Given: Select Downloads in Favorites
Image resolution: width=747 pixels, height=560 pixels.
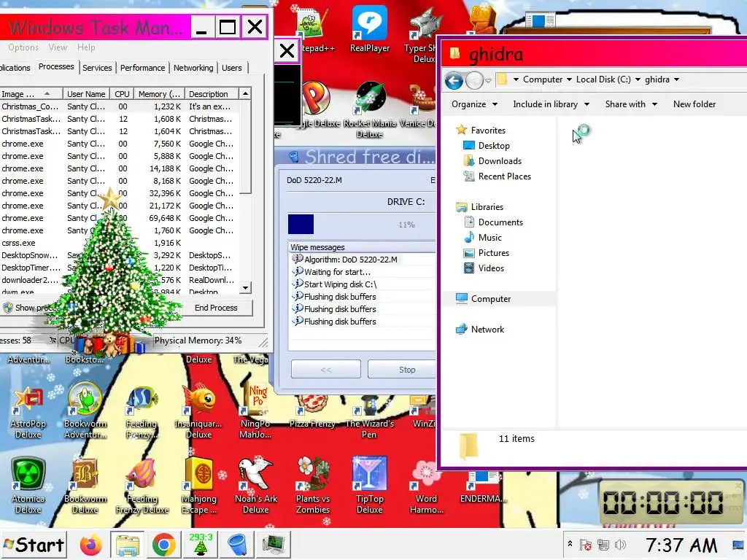Looking at the screenshot, I should click(x=493, y=161).
